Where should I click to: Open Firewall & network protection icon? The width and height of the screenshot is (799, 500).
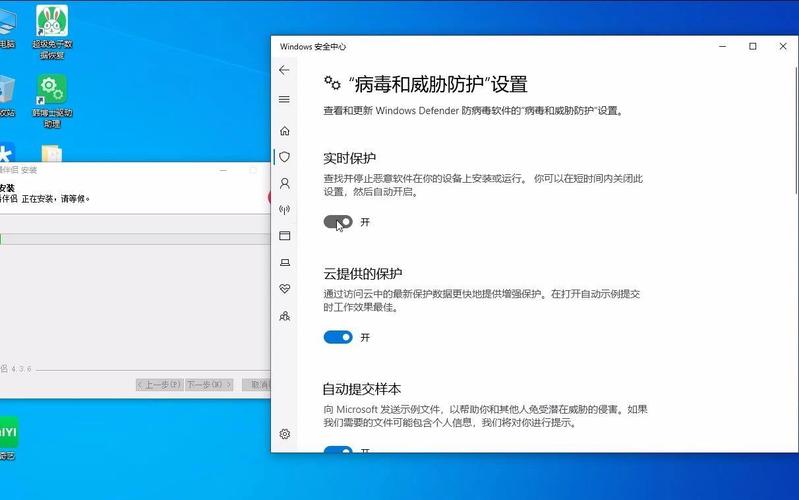point(284,209)
